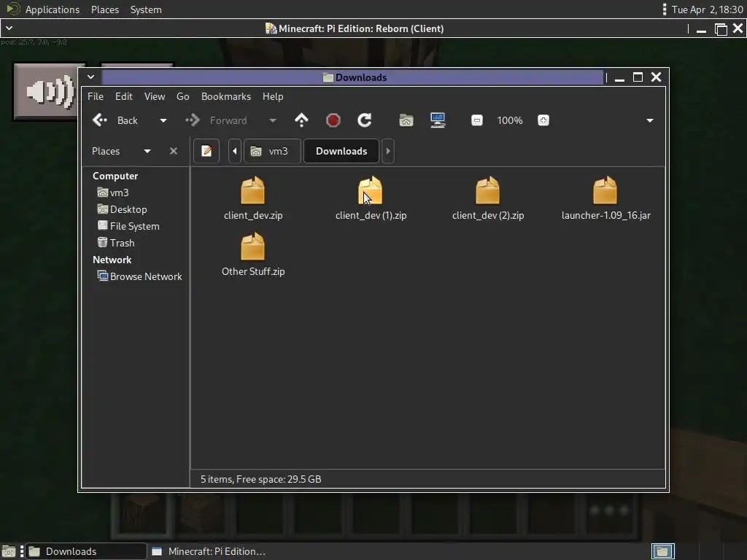The image size is (747, 560).
Task: Open the Help menu
Action: click(x=273, y=96)
